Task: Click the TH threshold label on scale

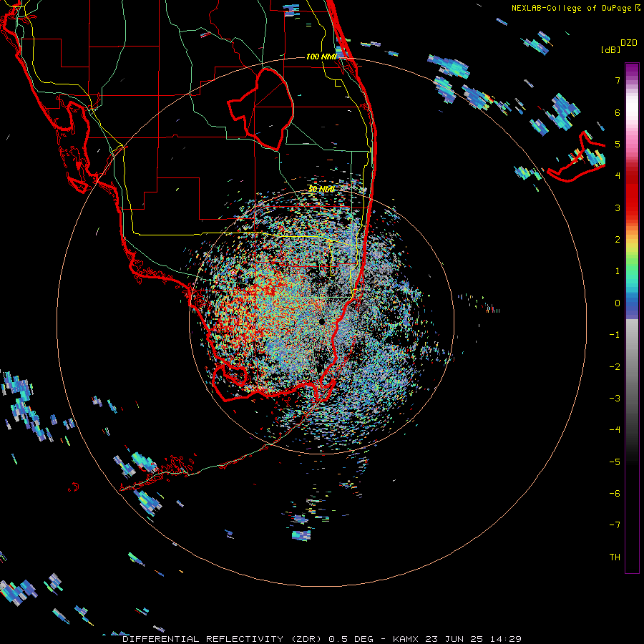Action: coord(615,557)
